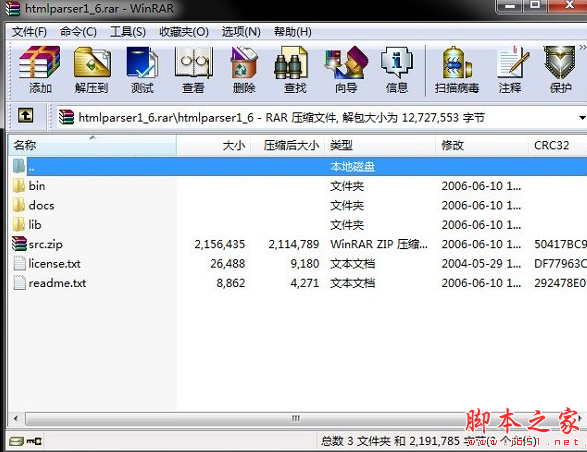The image size is (587, 452).
Task: Sort by 名称 column header
Action: [92, 145]
